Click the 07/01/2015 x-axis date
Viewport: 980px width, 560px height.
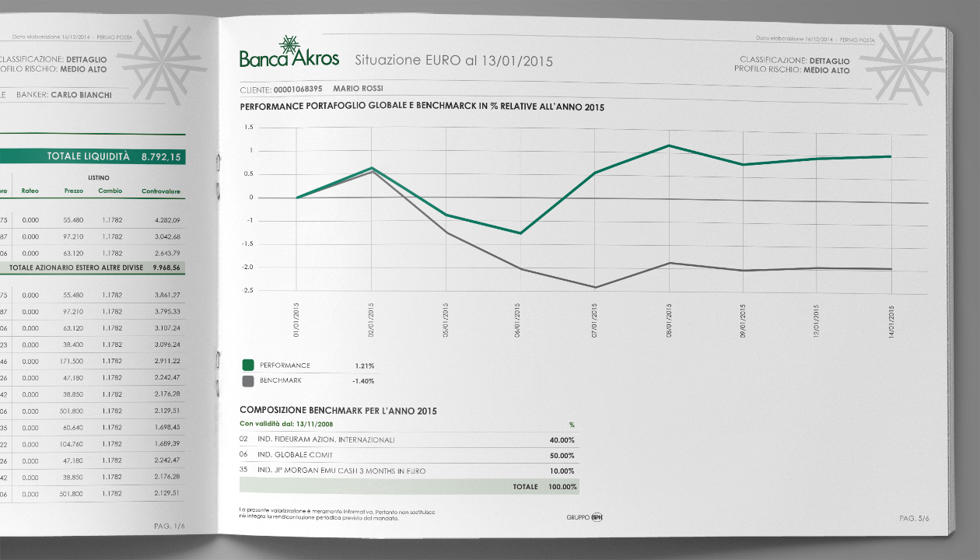594,320
